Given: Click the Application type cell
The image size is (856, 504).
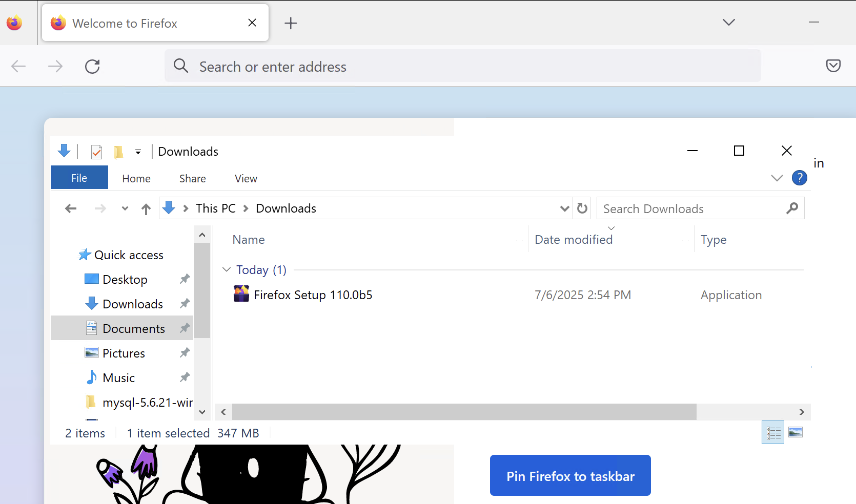Looking at the screenshot, I should tap(731, 295).
